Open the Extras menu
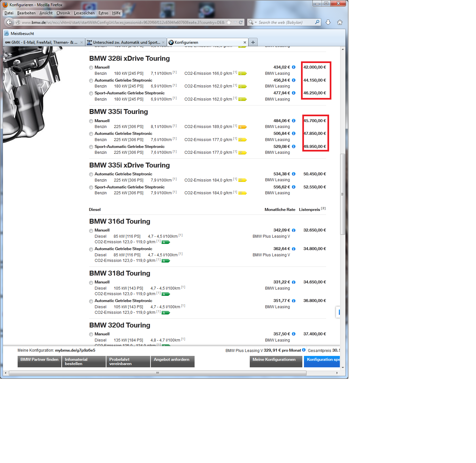Viewport: 476px width, 463px height. [103, 13]
